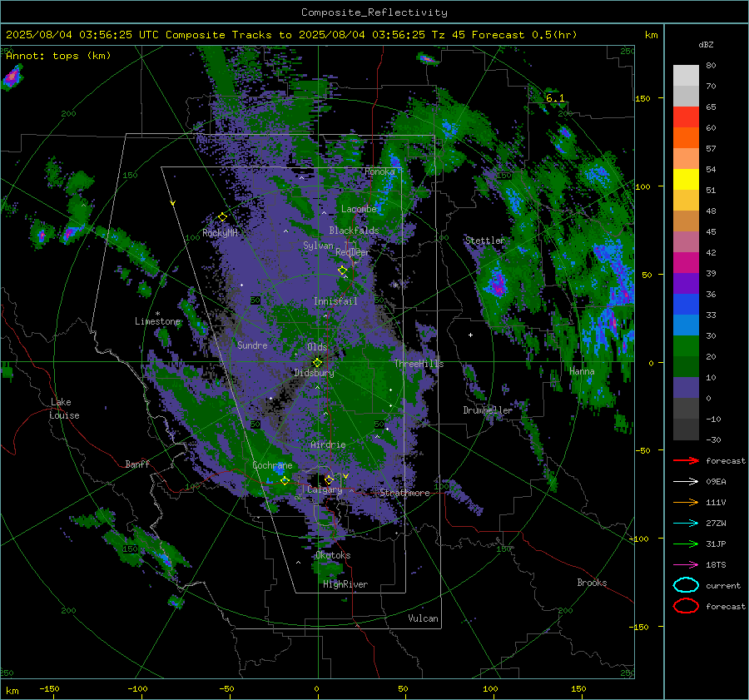Click the red forecast arrow legend icon

686,460
